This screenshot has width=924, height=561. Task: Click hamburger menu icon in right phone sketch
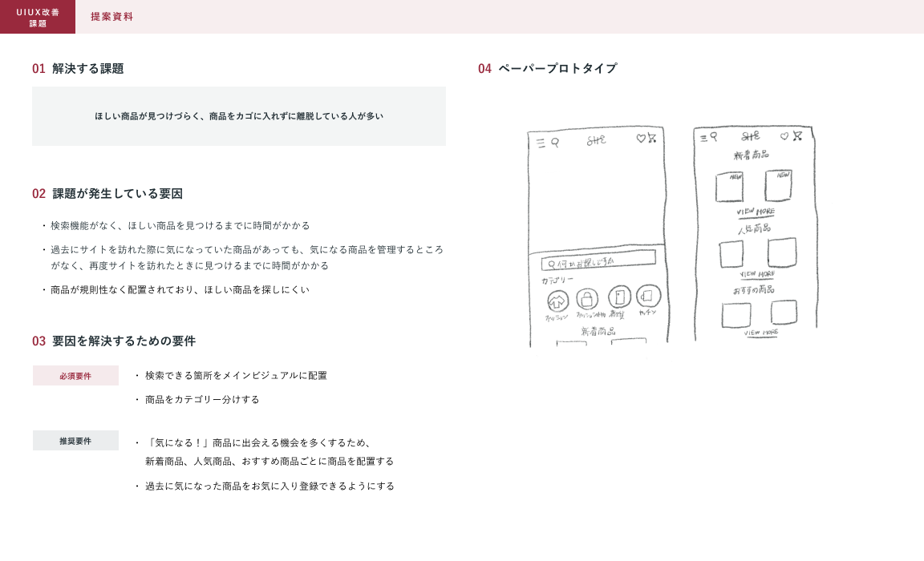(x=703, y=139)
